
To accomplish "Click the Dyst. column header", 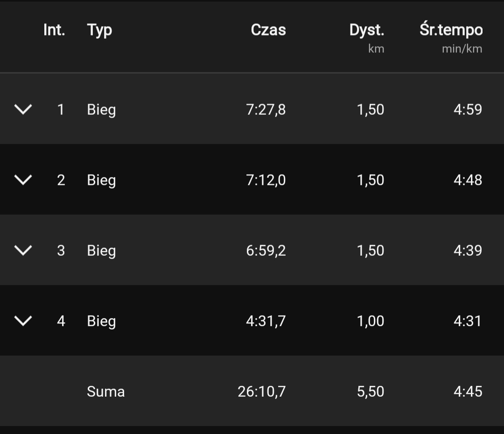I will click(x=366, y=30).
